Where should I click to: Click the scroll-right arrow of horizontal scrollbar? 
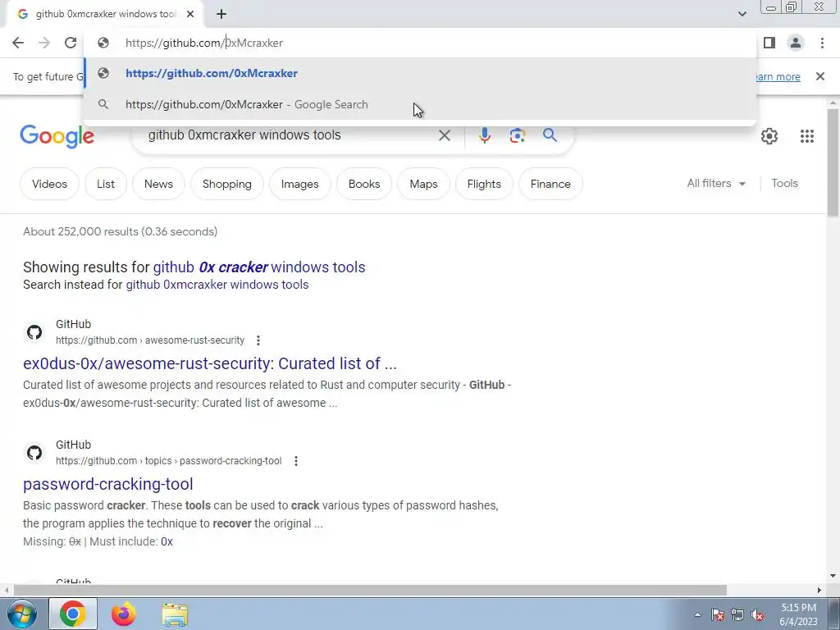click(819, 590)
